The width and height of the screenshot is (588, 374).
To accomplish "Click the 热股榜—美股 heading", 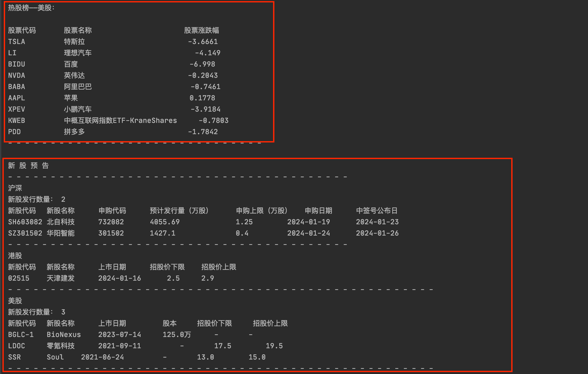I will 31,8.
